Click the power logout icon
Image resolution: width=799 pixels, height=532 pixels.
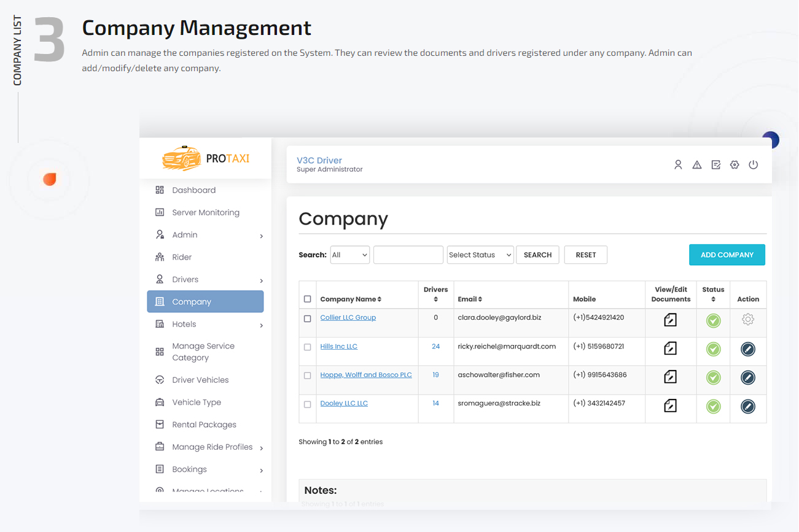click(x=754, y=164)
